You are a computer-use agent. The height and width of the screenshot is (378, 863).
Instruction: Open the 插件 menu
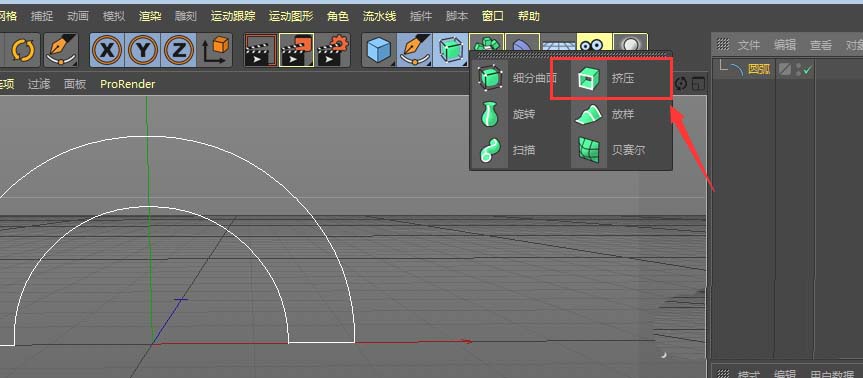[x=421, y=17]
